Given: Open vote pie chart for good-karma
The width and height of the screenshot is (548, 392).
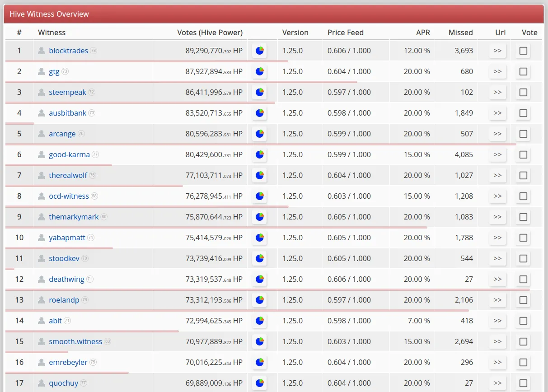Looking at the screenshot, I should [259, 155].
